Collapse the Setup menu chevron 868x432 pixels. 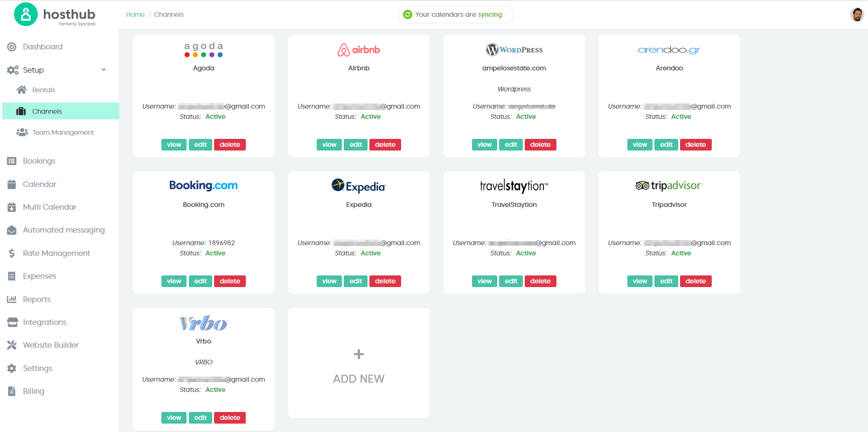pos(104,70)
